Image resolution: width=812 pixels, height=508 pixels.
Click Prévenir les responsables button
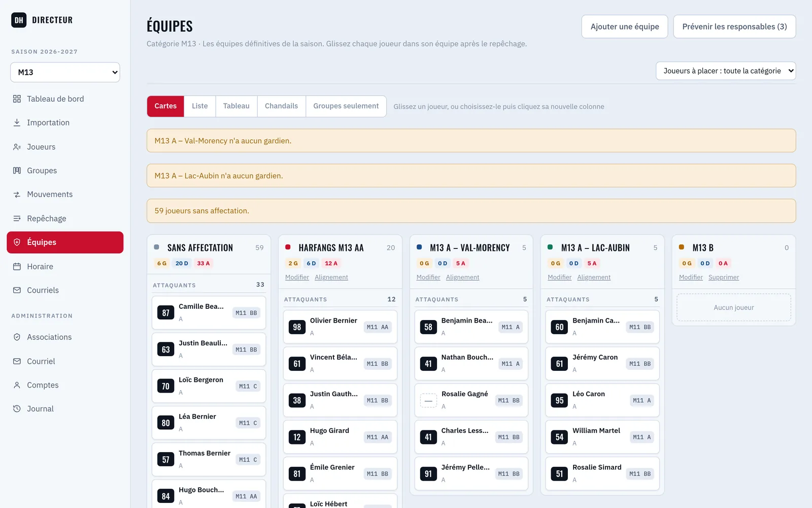tap(734, 26)
